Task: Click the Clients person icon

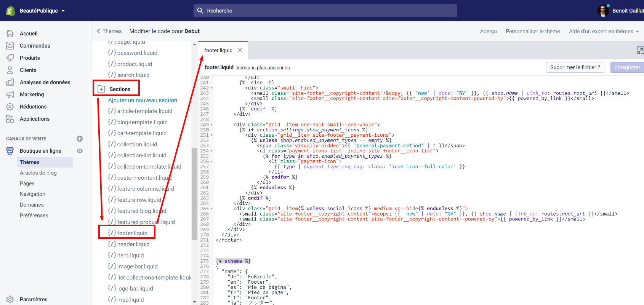Action: pos(10,70)
